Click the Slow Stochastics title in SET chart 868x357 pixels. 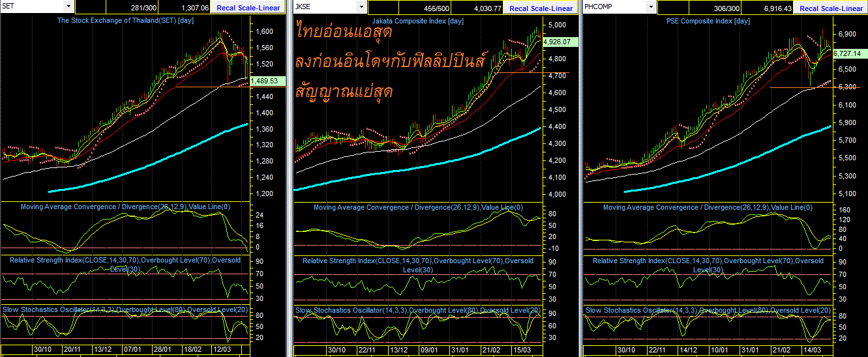point(126,309)
